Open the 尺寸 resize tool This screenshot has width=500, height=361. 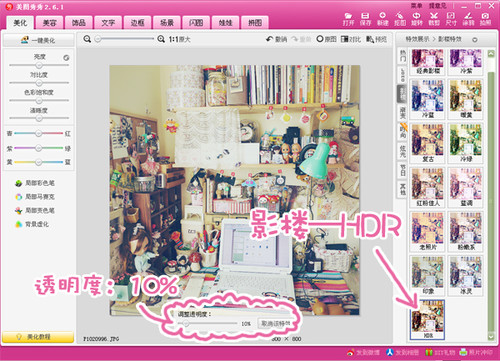451,19
